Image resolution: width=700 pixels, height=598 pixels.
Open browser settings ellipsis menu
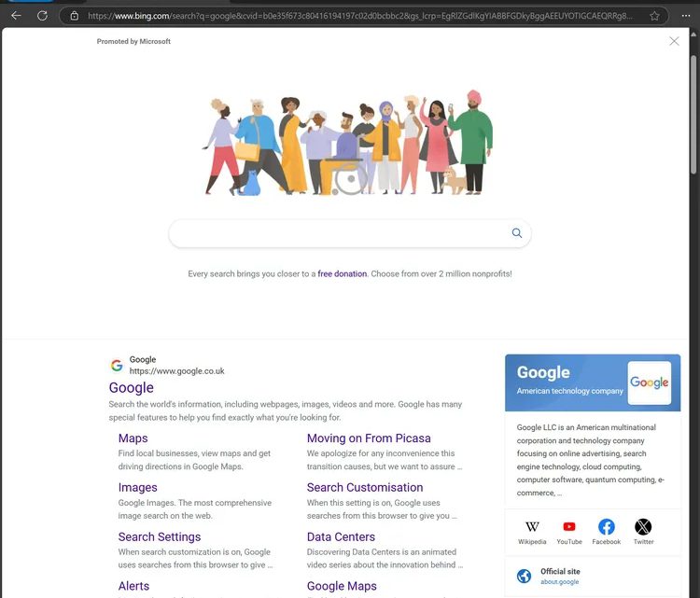[686, 16]
